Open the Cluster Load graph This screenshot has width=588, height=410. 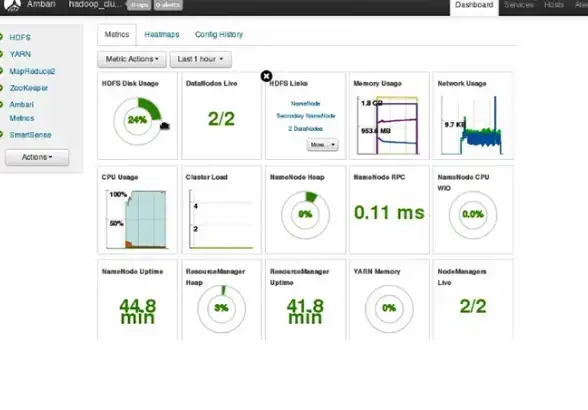[x=221, y=219]
